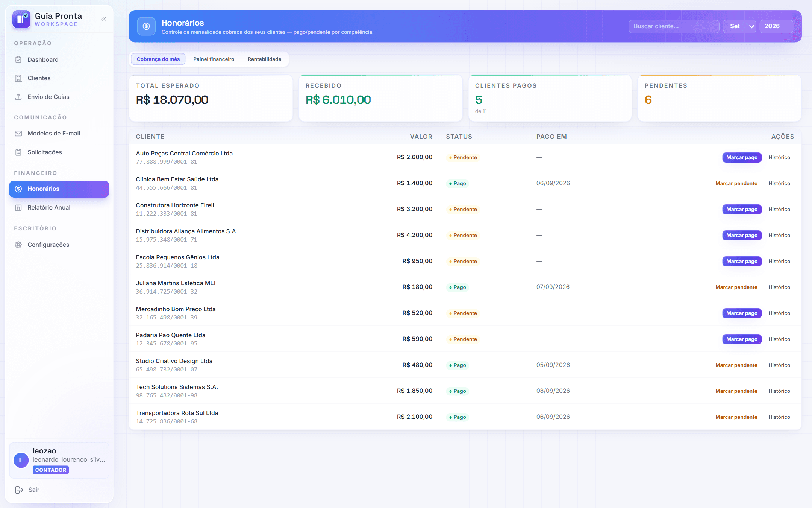This screenshot has height=508, width=812.
Task: Open Histórico for Clínica Bem Estar Saúde
Action: tap(779, 183)
